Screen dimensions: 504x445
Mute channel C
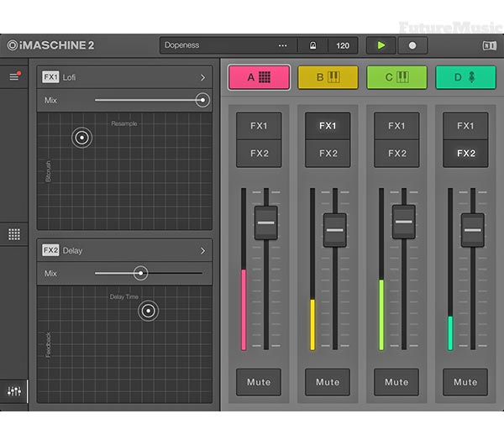click(x=396, y=382)
